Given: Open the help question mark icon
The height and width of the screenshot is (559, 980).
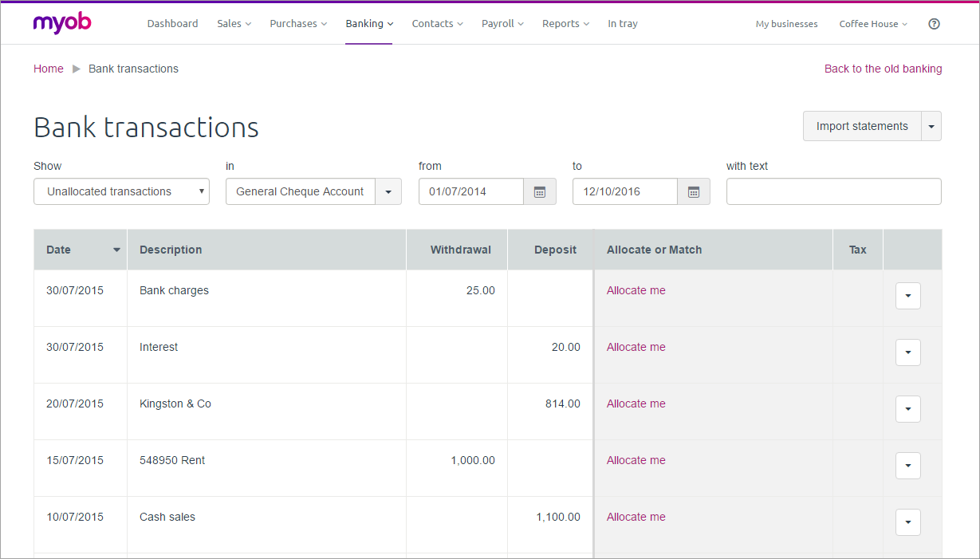Looking at the screenshot, I should 935,24.
